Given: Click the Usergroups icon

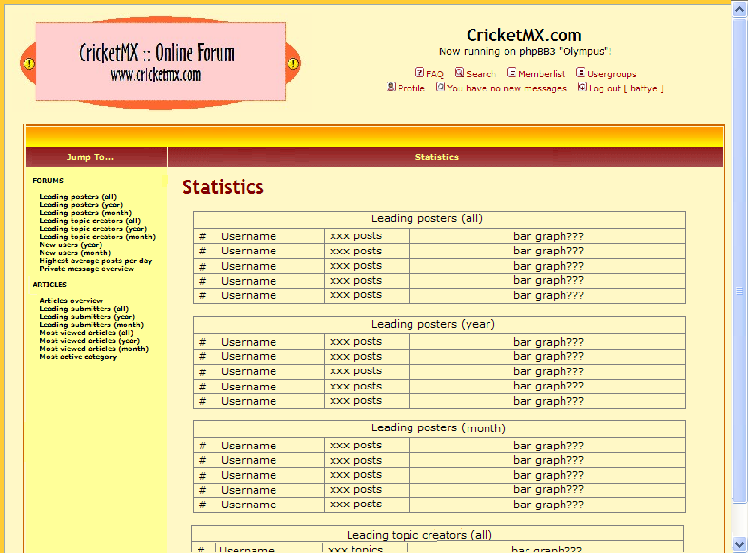Looking at the screenshot, I should (581, 73).
